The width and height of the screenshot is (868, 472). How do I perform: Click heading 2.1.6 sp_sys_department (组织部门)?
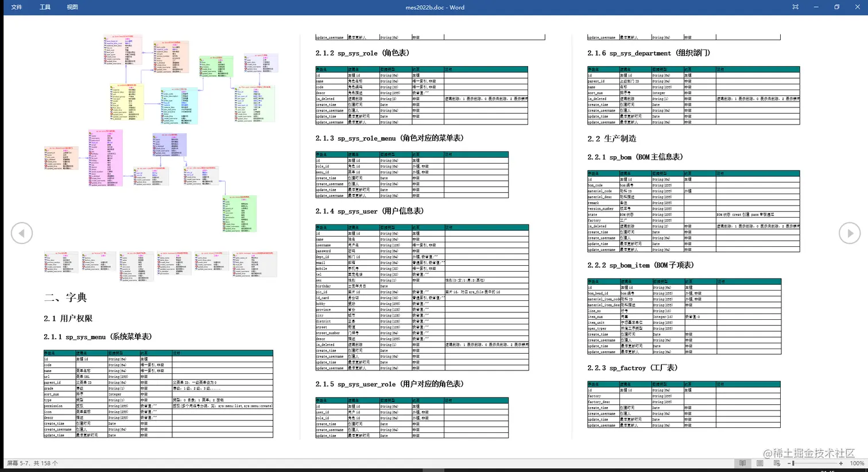649,53
